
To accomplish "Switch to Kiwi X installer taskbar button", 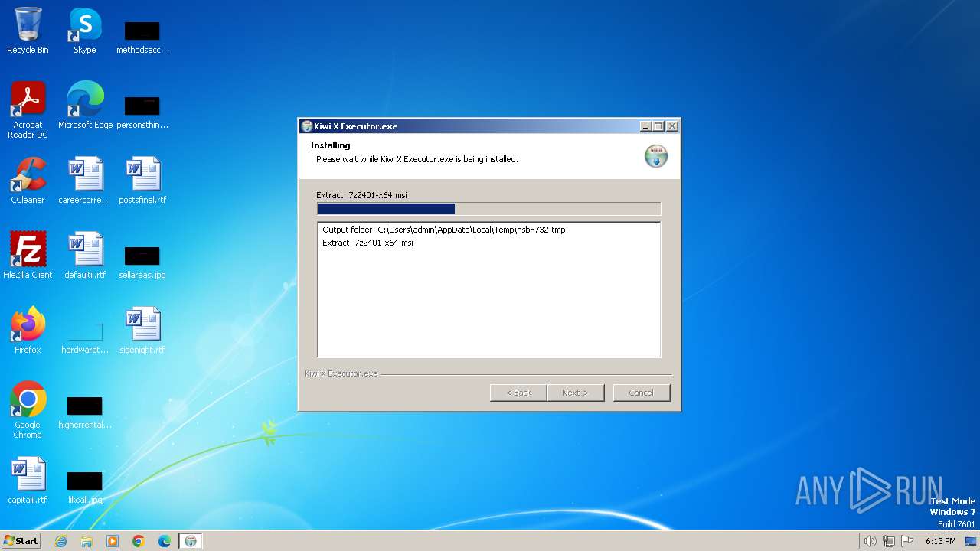I will 191,541.
